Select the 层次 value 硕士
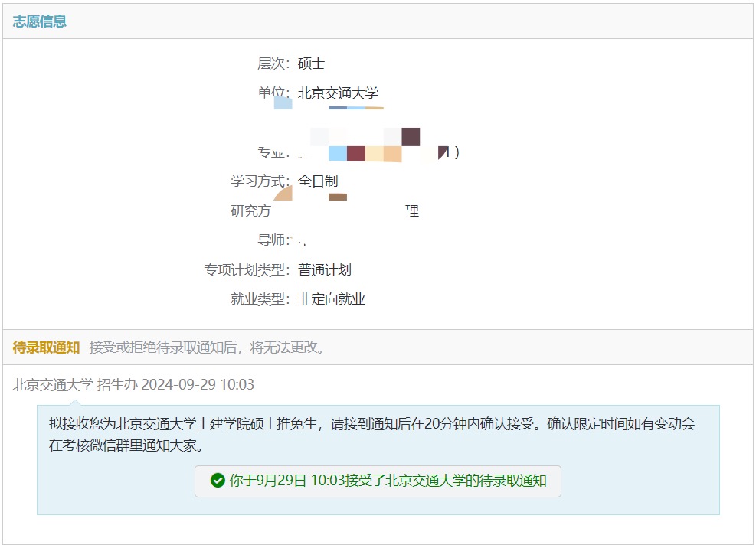This screenshot has height=548, width=756. click(x=312, y=63)
